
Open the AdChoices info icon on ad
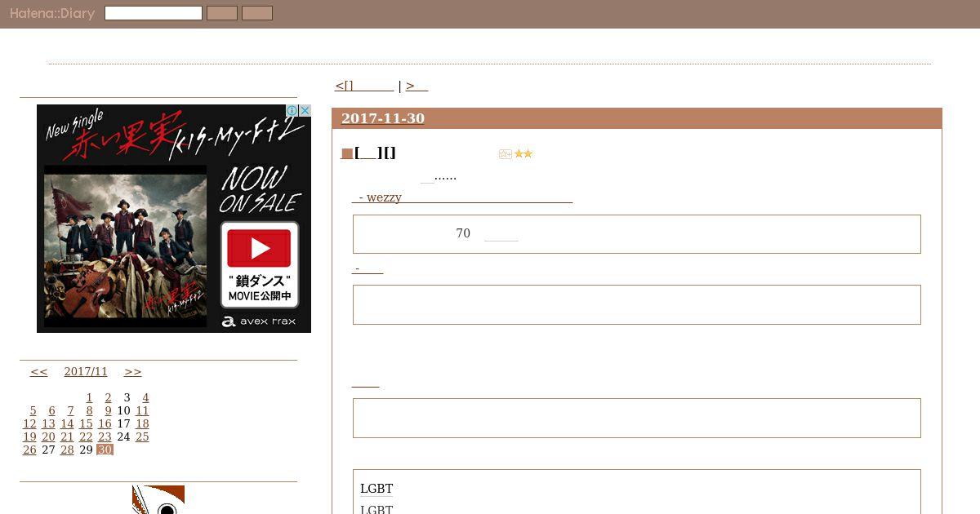coord(292,110)
